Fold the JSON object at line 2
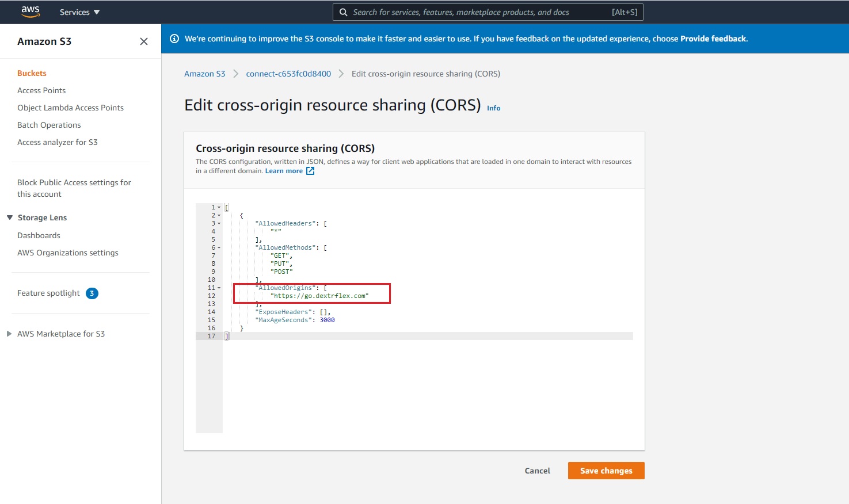This screenshot has width=849, height=504. [x=219, y=215]
